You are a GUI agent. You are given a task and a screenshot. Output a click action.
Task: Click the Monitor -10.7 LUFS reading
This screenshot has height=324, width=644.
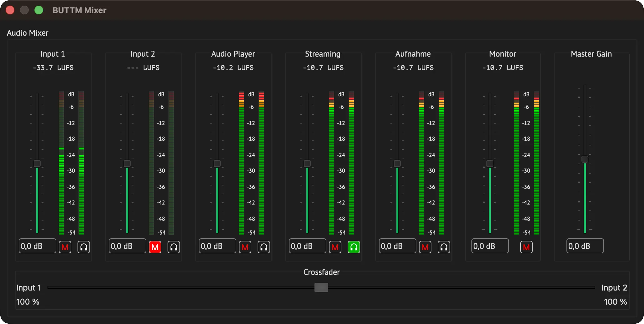tap(503, 68)
